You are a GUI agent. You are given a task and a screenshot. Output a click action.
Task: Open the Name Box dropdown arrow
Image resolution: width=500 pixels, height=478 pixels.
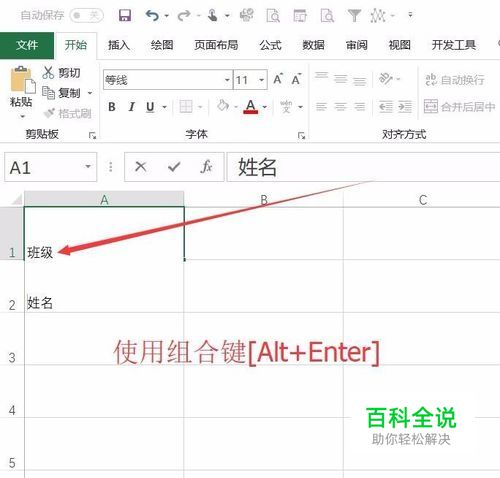coord(88,166)
